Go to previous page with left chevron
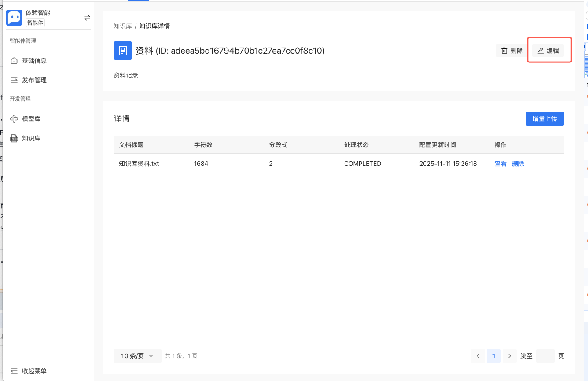The image size is (588, 381). coord(478,356)
